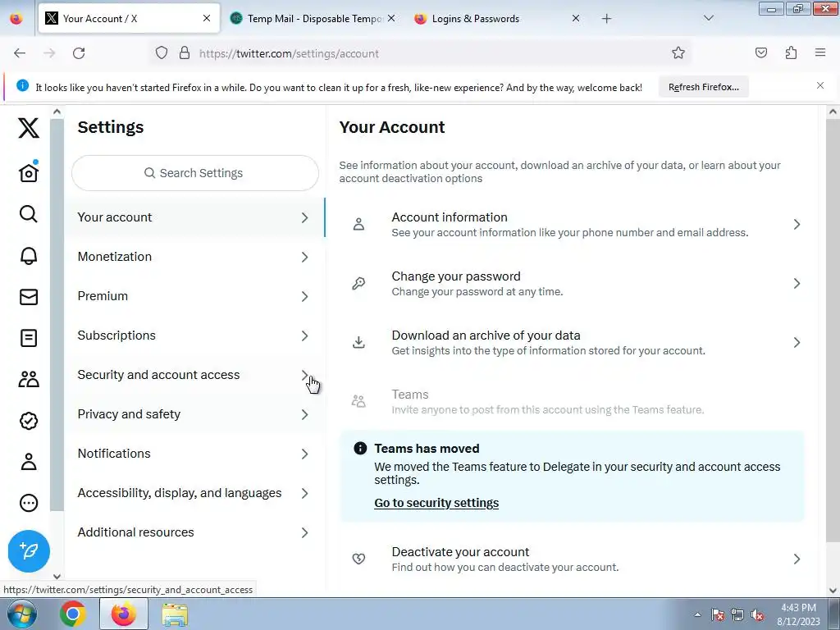Open Deactivate your account

tap(572, 559)
